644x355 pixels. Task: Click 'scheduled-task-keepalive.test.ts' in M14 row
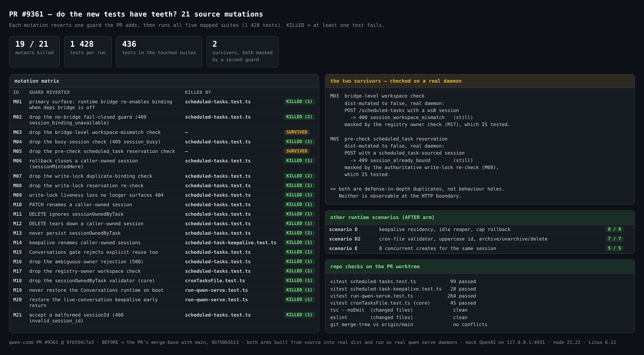click(231, 243)
